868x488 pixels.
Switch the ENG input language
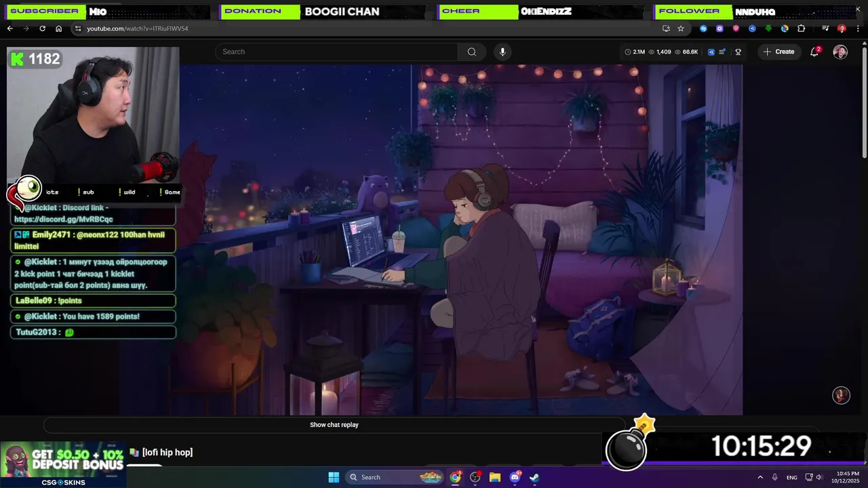click(x=791, y=477)
